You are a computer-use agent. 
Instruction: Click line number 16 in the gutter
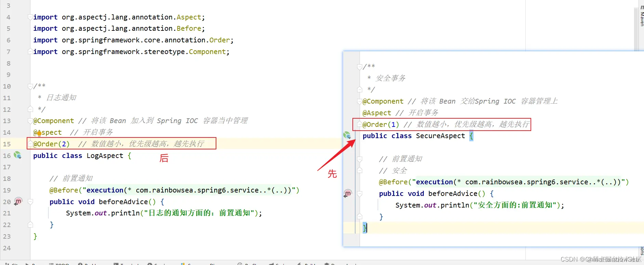(7, 156)
